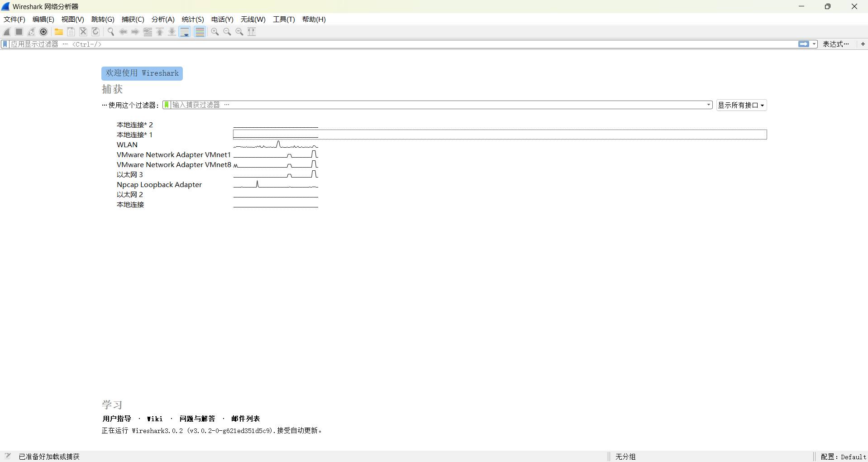This screenshot has height=462, width=868.
Task: Start capturing packets with the shark fin icon
Action: 7,32
